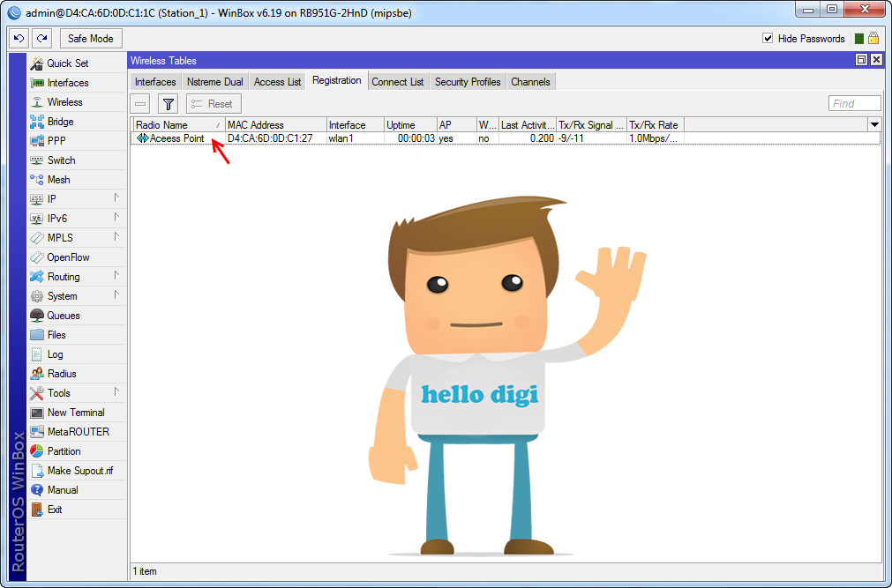Open the Channels tab
The height and width of the screenshot is (588, 892).
530,82
